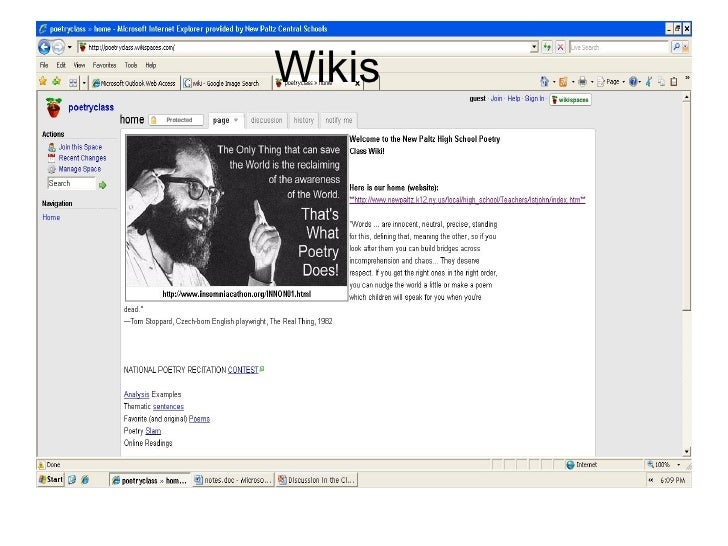
Task: Click the poetryclass taskbar button
Action: pyautogui.click(x=150, y=481)
